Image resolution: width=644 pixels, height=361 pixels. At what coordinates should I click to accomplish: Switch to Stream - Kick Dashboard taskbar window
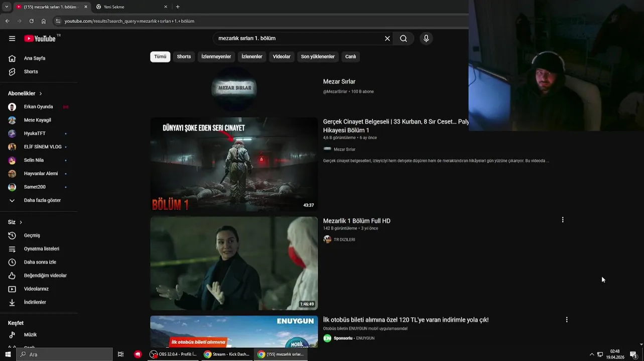click(x=226, y=354)
